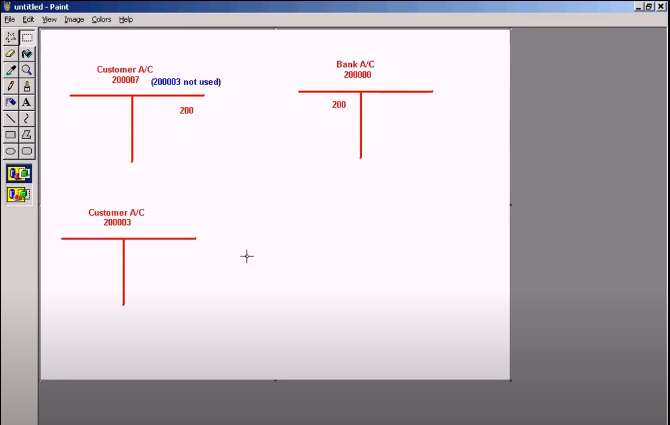
Task: Choose the rectangular Select tool
Action: click(x=27, y=38)
